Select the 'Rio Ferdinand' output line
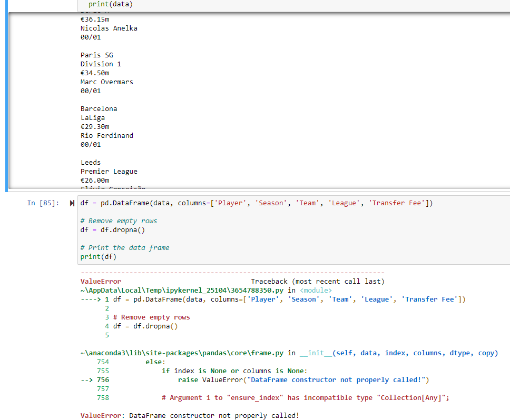Image resolution: width=510 pixels, height=420 pixels. coord(106,135)
